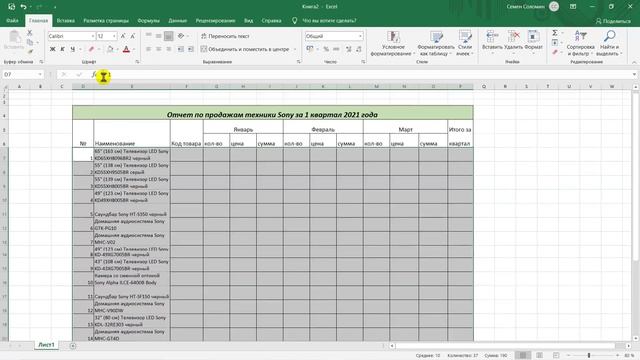Switch to the Данные tab
This screenshot has height=360, width=640.
[178, 20]
